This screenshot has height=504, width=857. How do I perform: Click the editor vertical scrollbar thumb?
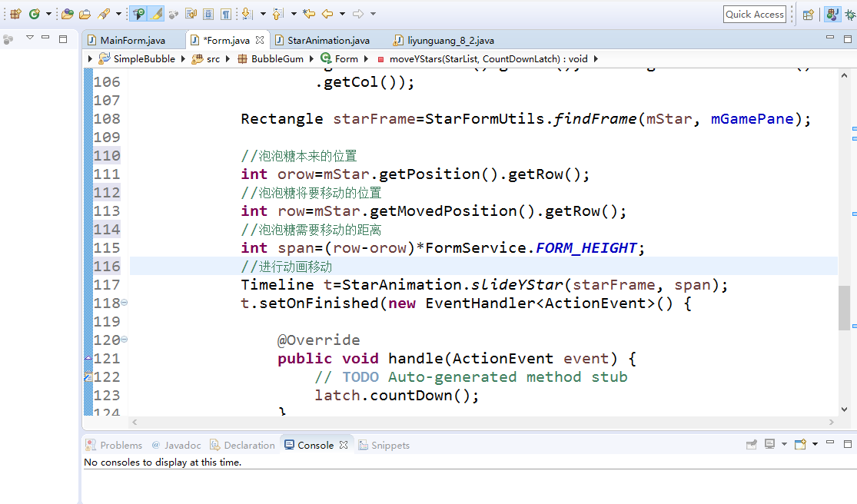tap(845, 307)
